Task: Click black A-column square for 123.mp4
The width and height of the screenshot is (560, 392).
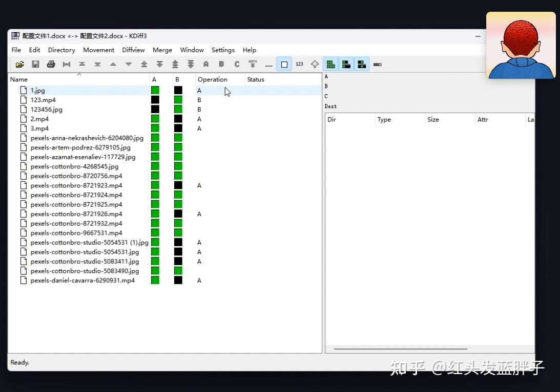Action: (x=155, y=100)
